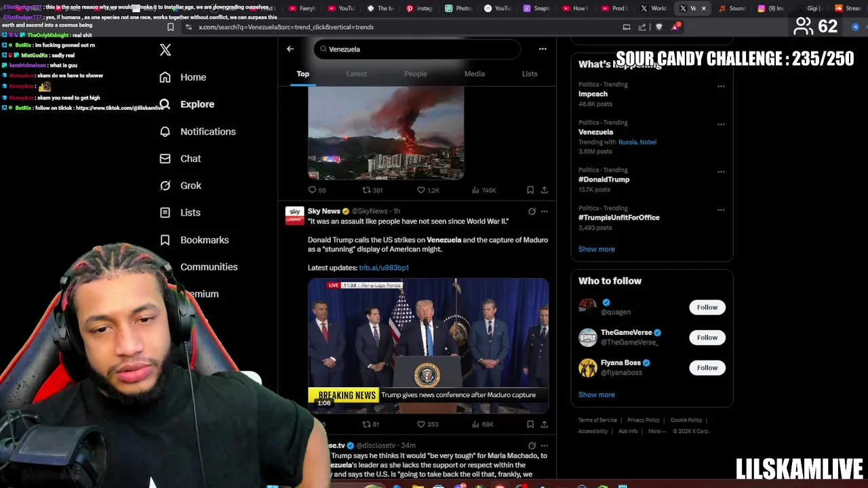Screen dimensions: 868x488
Task: Share the burning hillside post
Action: point(544,190)
